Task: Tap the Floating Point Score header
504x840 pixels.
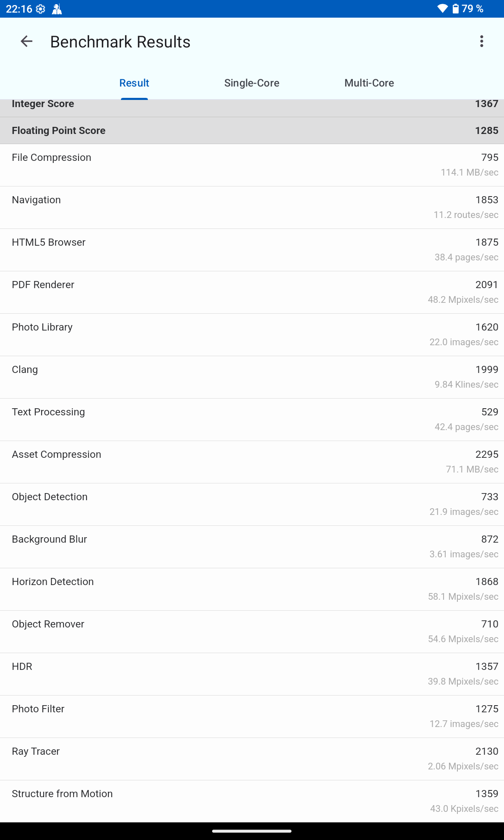Action: click(x=252, y=131)
